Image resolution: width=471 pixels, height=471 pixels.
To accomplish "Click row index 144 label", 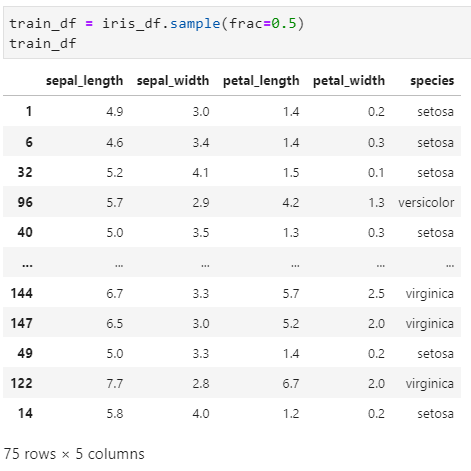I will coord(22,293).
